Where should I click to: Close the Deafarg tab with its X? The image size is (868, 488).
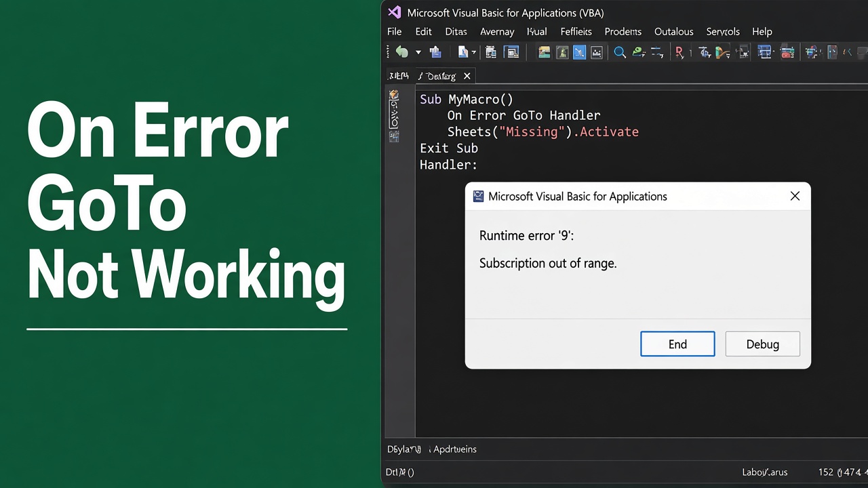click(x=467, y=76)
